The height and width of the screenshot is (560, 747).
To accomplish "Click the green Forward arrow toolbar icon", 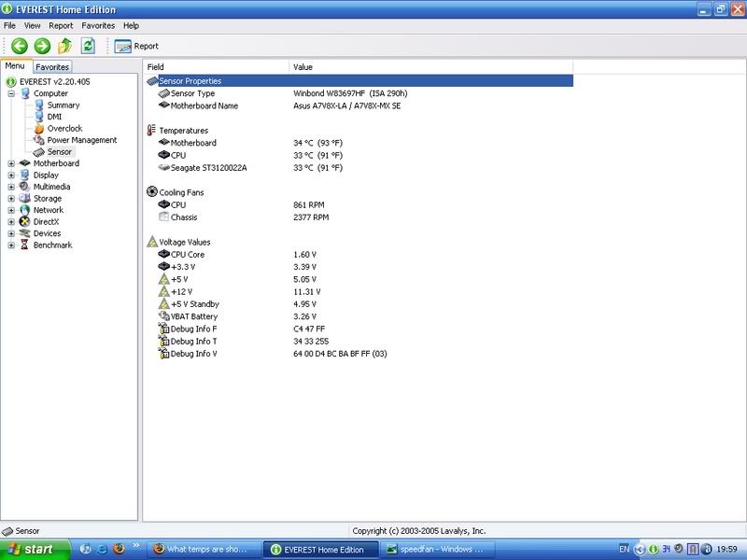I will point(42,46).
